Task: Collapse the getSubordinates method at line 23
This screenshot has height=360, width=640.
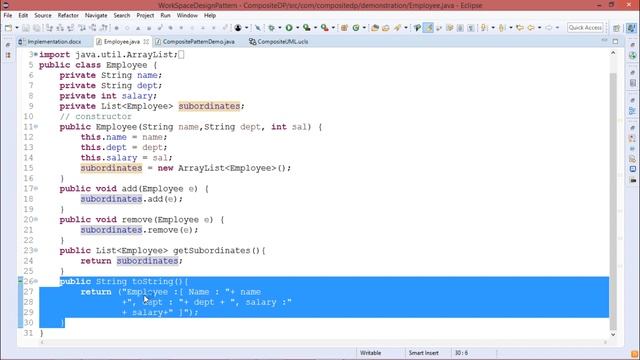Action: click(36, 250)
